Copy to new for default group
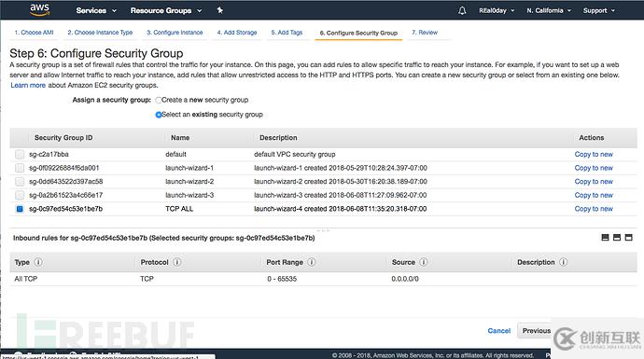644x359 pixels. coord(594,154)
